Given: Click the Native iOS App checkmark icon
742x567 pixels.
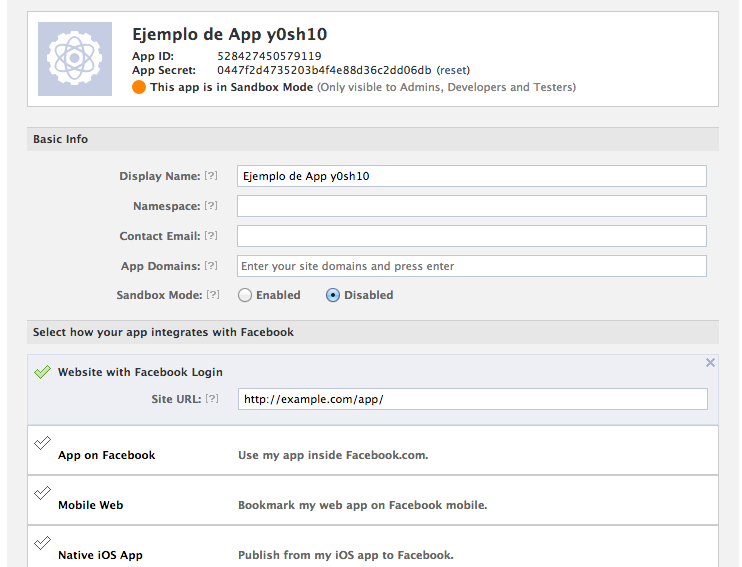Looking at the screenshot, I should pos(42,542).
